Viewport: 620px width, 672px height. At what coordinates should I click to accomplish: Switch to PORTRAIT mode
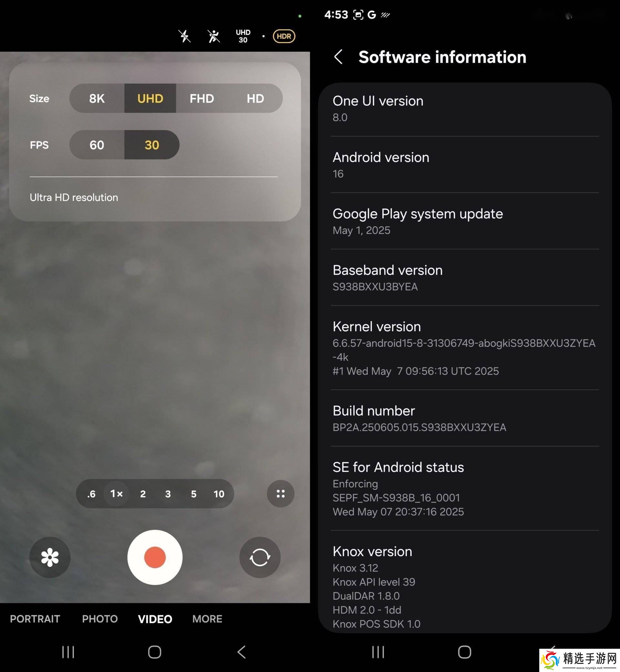tap(35, 619)
